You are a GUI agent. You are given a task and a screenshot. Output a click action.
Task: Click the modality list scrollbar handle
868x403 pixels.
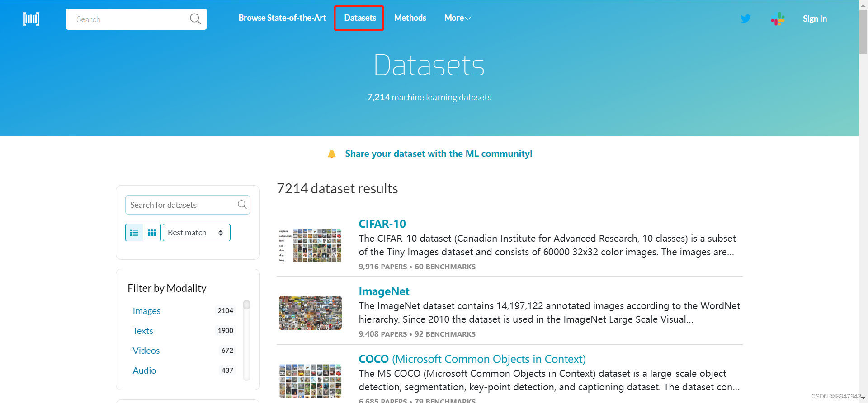246,305
